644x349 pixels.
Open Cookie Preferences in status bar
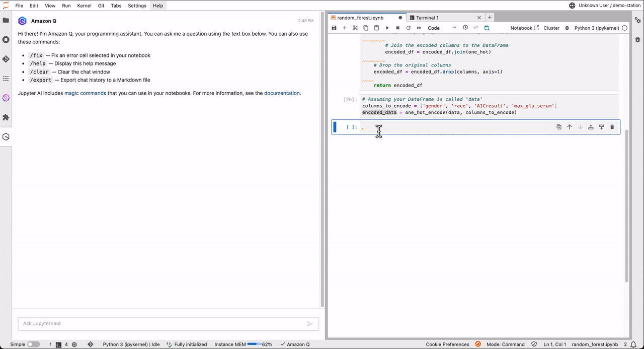447,344
